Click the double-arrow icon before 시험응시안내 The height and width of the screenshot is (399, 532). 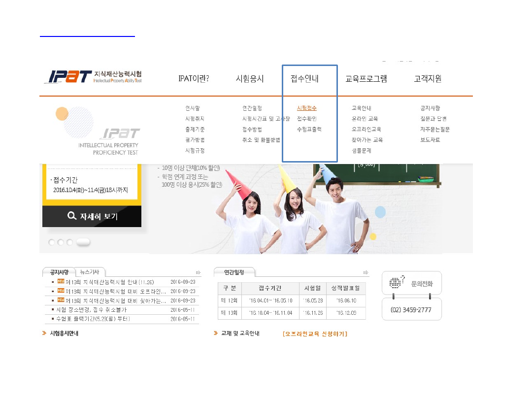[44, 333]
